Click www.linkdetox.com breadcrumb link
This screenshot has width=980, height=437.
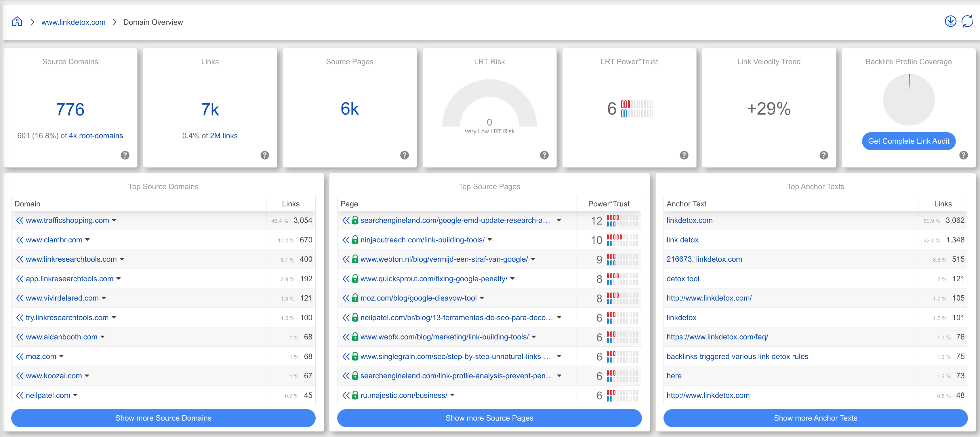coord(73,22)
